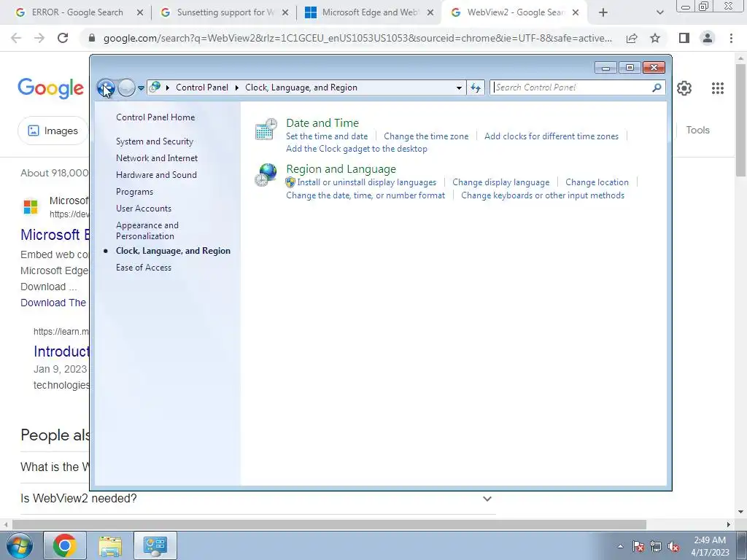Open Network and Internet category
747x560 pixels.
click(157, 158)
